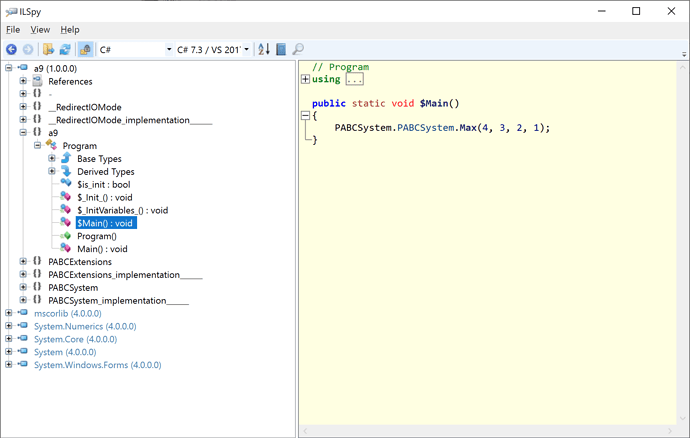Click the Base Types up-arrow icon
The height and width of the screenshot is (438, 690).
coord(66,158)
